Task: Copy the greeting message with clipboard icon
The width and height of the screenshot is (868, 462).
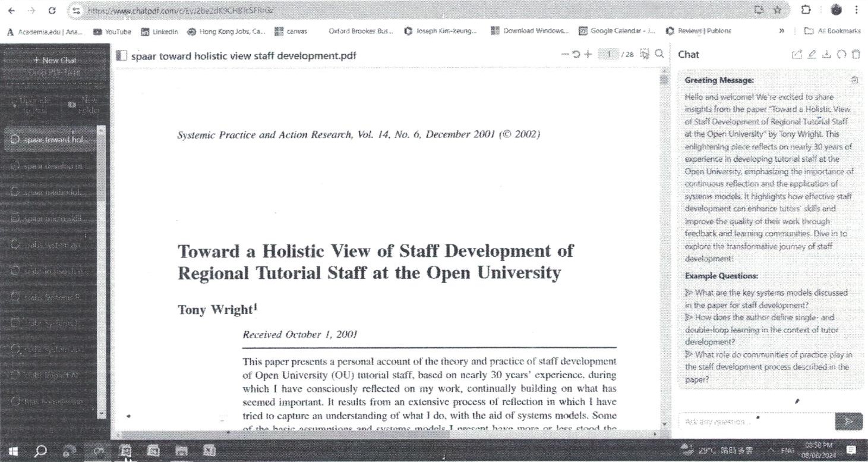Action: (x=854, y=80)
